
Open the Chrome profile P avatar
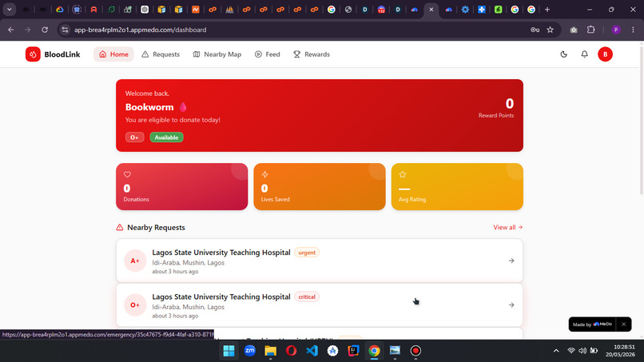point(616,30)
